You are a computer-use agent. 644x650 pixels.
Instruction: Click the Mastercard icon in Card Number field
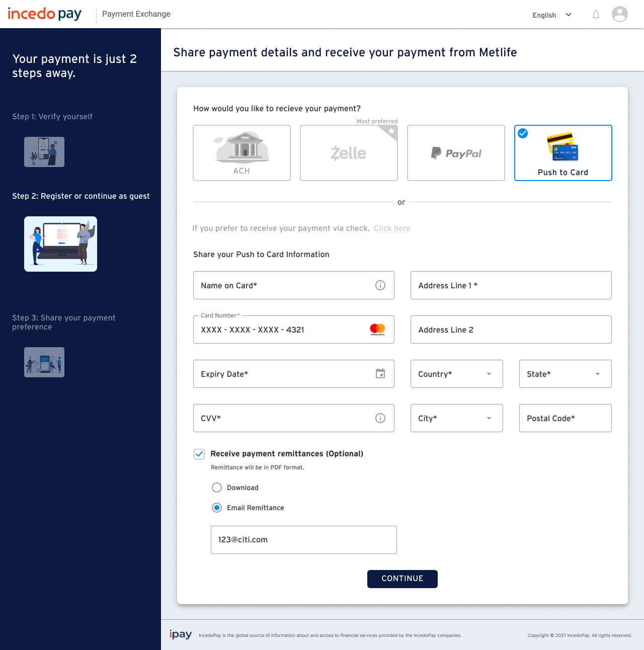(376, 330)
